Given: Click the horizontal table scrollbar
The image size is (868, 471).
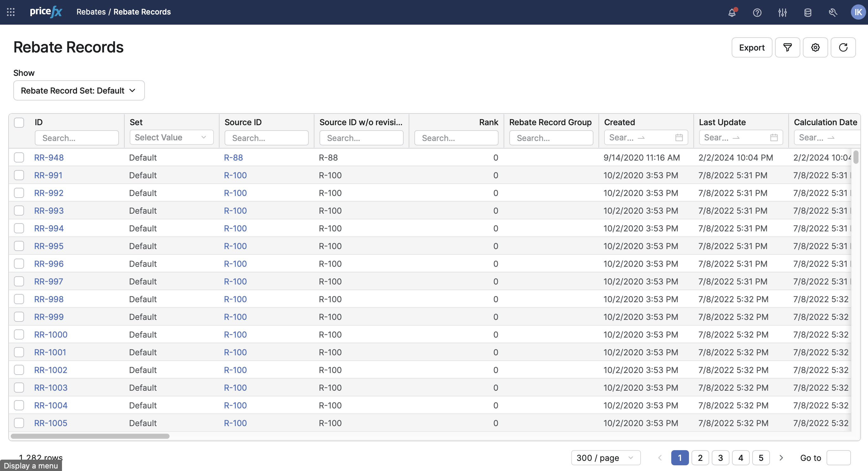Looking at the screenshot, I should click(x=90, y=436).
